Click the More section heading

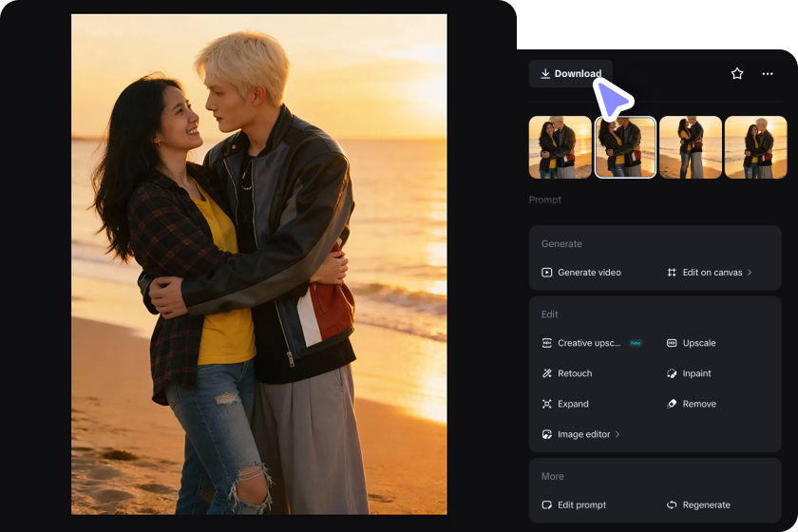pos(552,477)
